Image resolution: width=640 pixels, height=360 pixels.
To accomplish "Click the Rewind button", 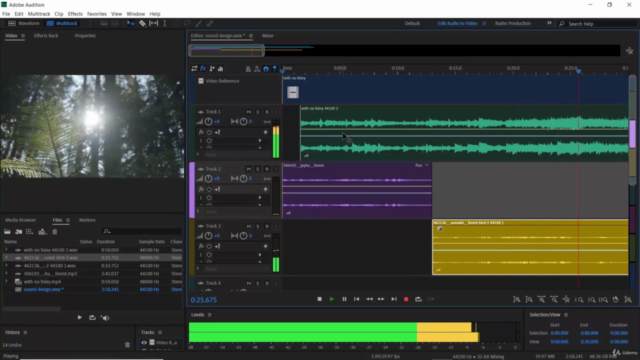I will coord(369,299).
